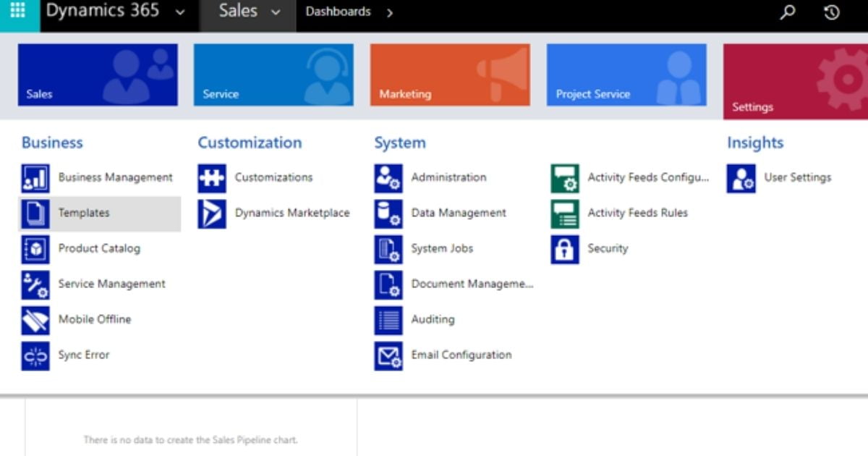Click the Business Management icon
Screen dimensions: 868x456
point(35,178)
